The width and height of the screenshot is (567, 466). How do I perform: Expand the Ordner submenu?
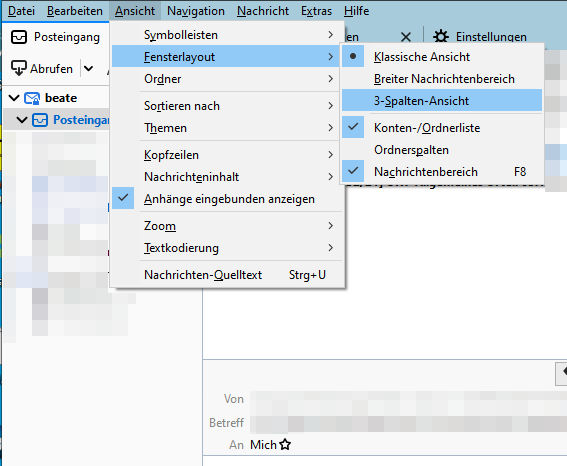pos(227,78)
